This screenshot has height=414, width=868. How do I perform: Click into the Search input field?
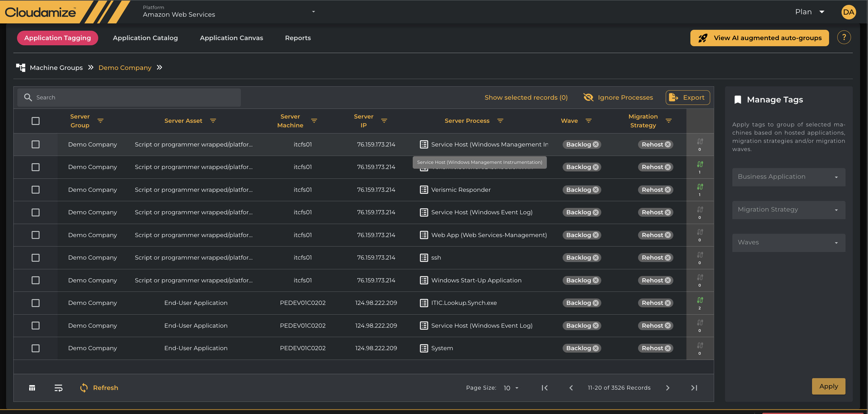click(135, 97)
